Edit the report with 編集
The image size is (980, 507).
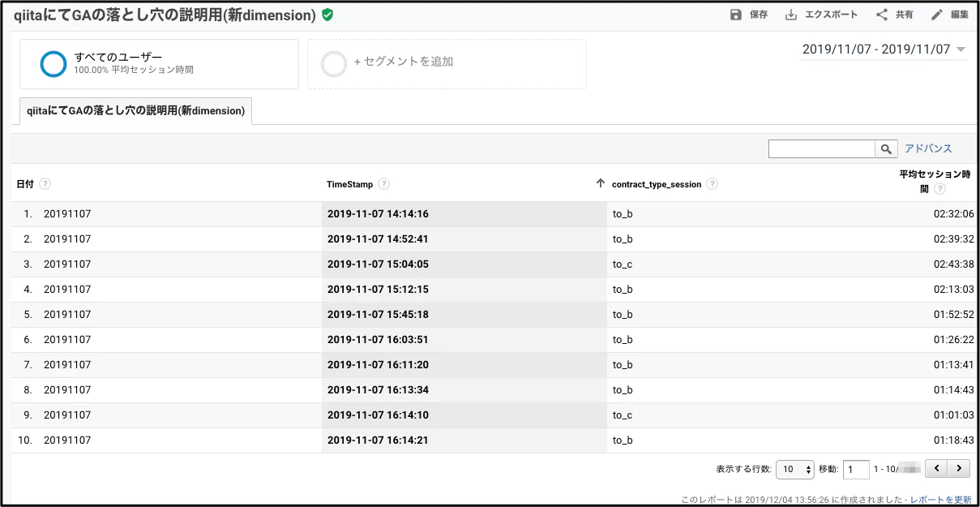click(950, 15)
